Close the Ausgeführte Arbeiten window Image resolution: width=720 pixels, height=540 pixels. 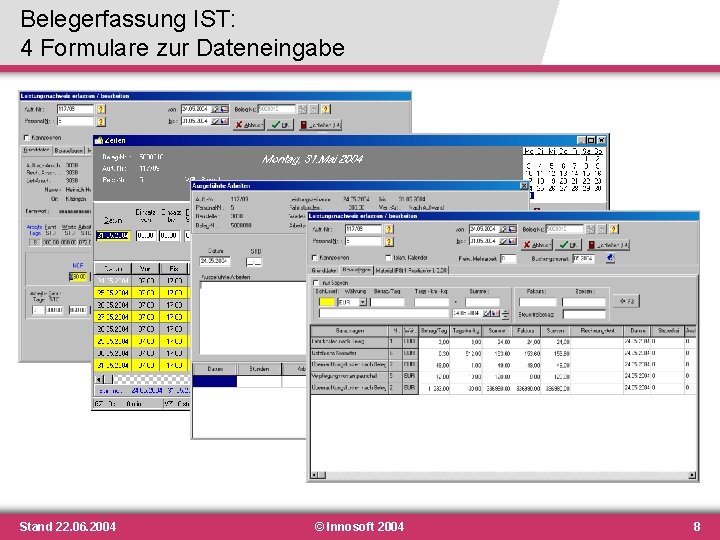[523, 186]
